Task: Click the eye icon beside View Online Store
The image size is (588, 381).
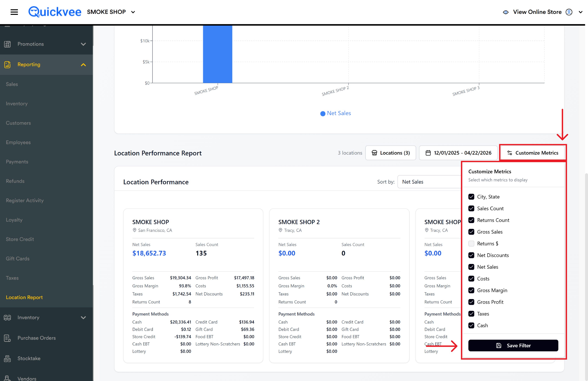Action: point(506,12)
